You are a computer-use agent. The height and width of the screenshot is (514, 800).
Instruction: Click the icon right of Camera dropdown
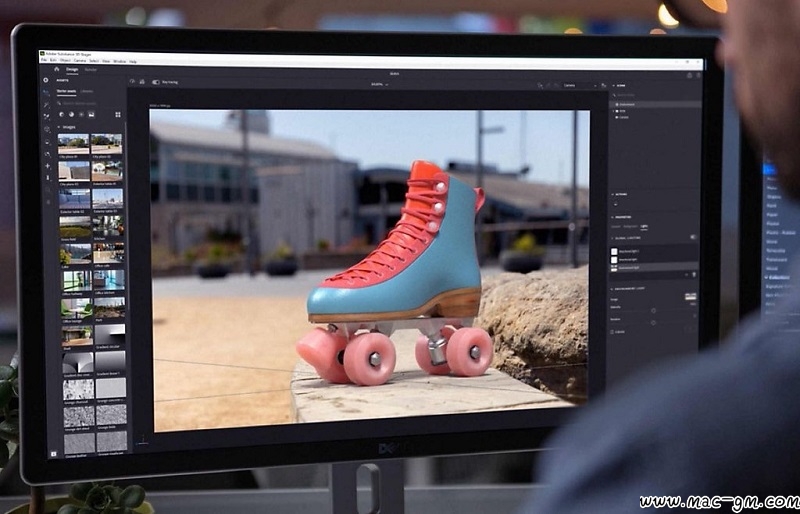[x=604, y=85]
